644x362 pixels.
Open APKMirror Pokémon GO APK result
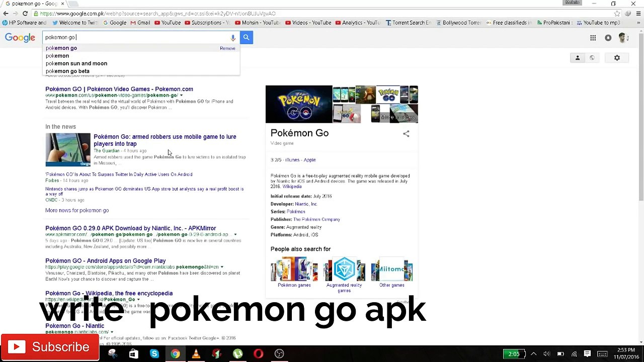pyautogui.click(x=131, y=228)
